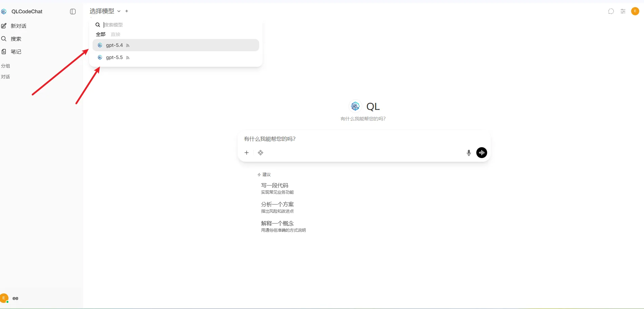This screenshot has width=644, height=309.
Task: Toggle the sidebar collapse icon
Action: coord(72,12)
